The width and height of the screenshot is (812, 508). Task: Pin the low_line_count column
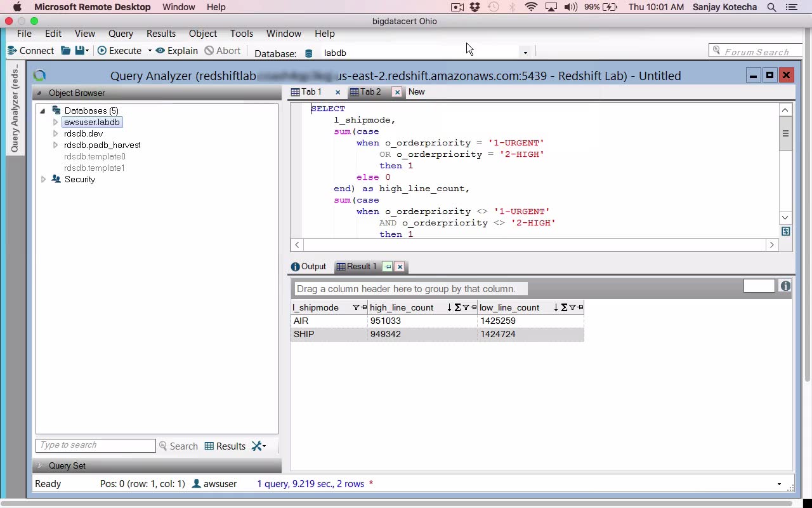(580, 308)
